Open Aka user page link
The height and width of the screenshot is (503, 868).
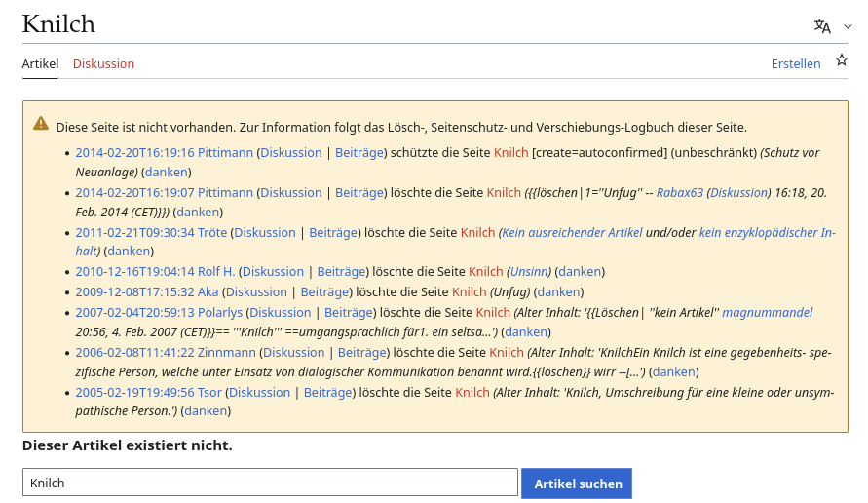pyautogui.click(x=208, y=291)
